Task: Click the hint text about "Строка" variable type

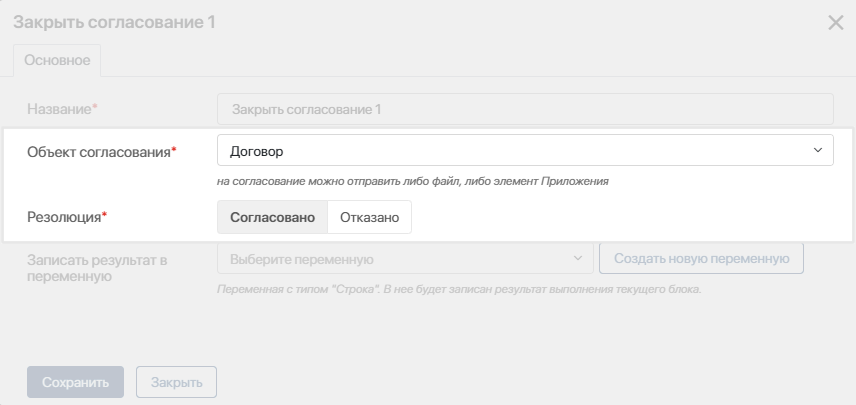Action: tap(459, 289)
